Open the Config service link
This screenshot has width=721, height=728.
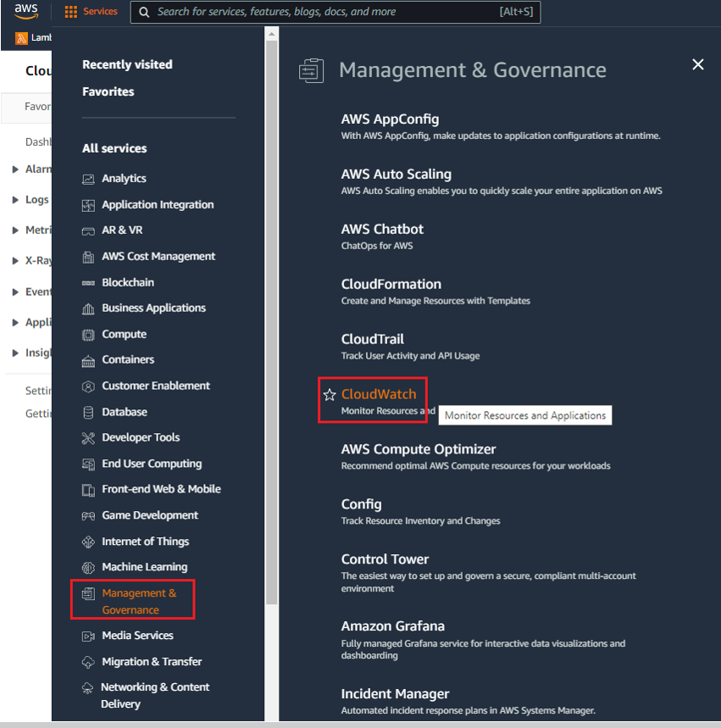[x=361, y=504]
